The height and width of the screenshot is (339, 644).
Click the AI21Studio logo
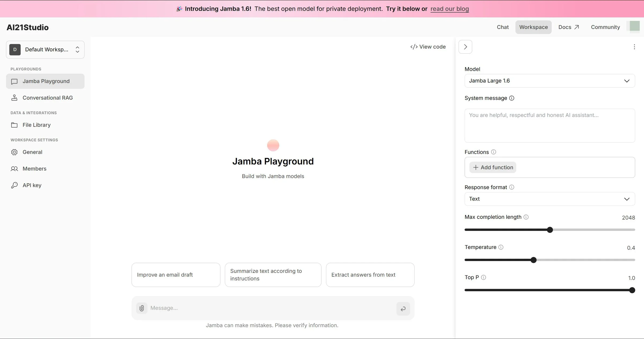pos(28,27)
